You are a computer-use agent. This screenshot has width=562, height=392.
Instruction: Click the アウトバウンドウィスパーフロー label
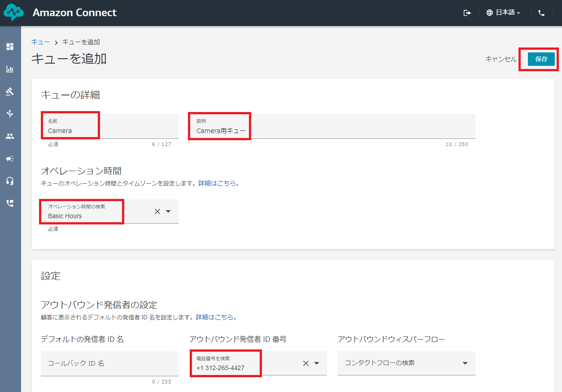click(x=391, y=340)
